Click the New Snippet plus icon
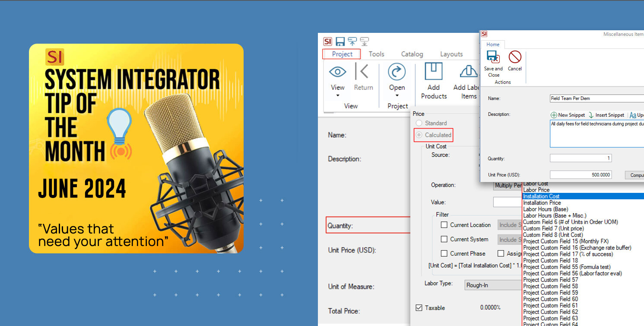 click(x=554, y=115)
